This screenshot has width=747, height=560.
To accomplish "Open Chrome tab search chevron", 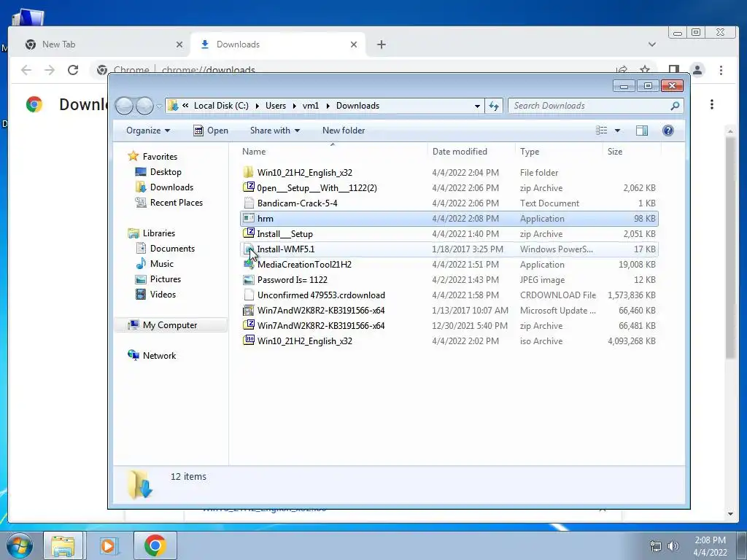I will [x=651, y=44].
